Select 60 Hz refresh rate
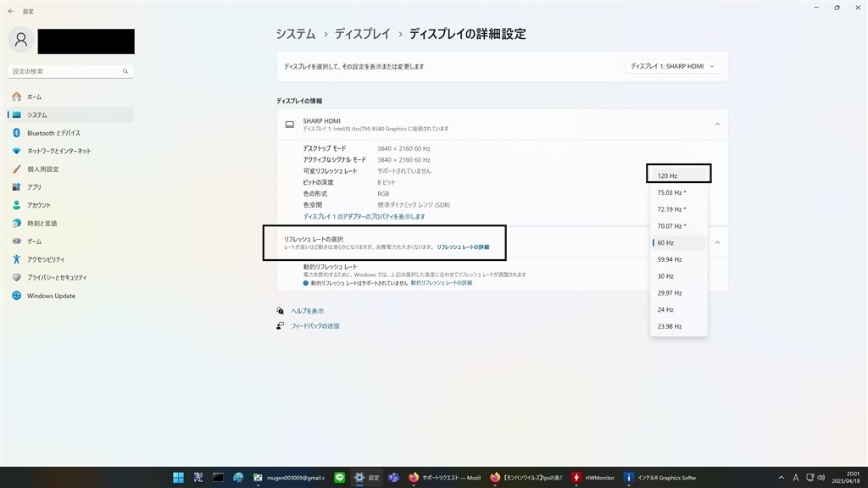This screenshot has height=488, width=868. (x=679, y=243)
